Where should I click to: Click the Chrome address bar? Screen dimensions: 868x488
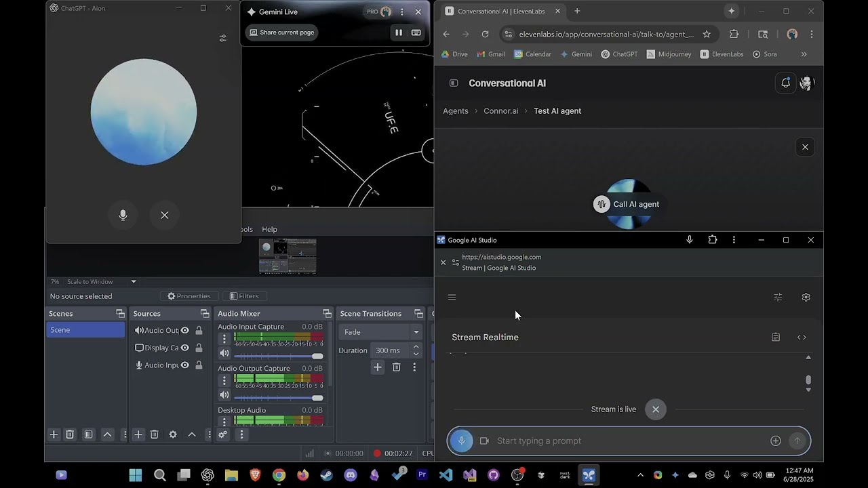point(606,34)
